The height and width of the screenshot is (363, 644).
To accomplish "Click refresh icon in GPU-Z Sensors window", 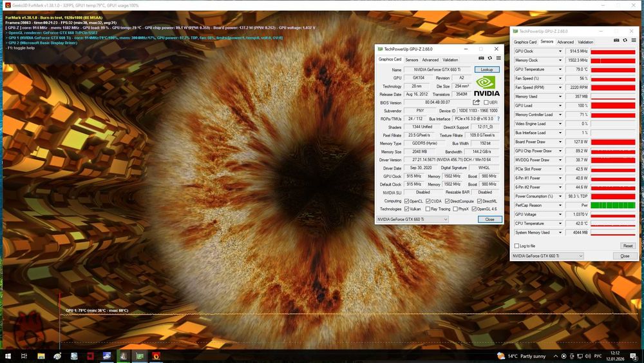I will 625,40.
